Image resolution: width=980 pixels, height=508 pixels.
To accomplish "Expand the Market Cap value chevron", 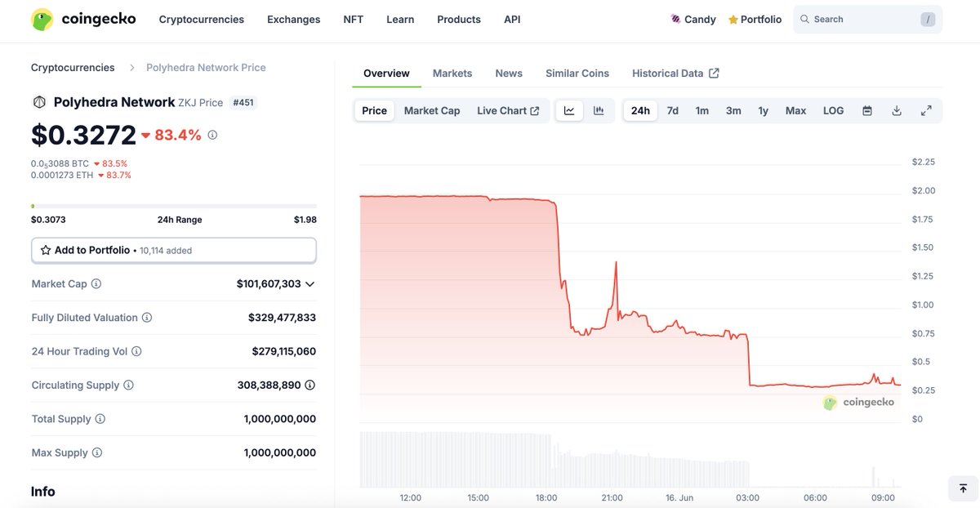I will click(310, 284).
